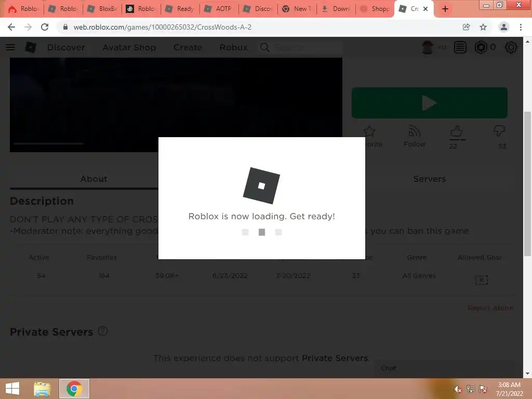Switch to the About tab
Viewport: 532px width, 399px height.
coord(94,179)
